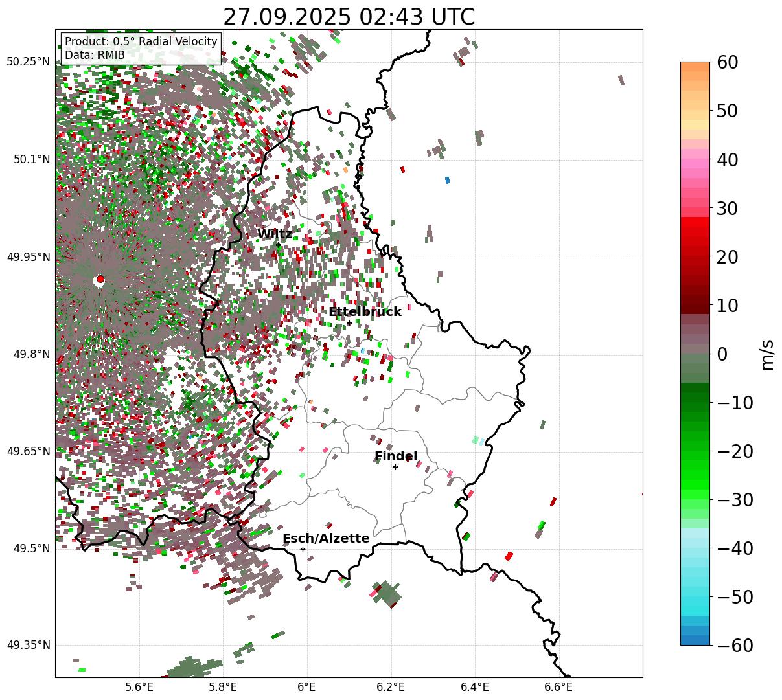Click the 49.65°N latitude label
The width and height of the screenshot is (782, 700).
[x=28, y=451]
